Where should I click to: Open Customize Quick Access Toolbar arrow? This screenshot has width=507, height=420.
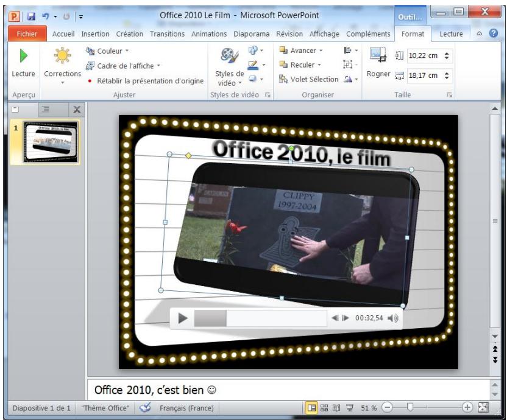(x=81, y=16)
